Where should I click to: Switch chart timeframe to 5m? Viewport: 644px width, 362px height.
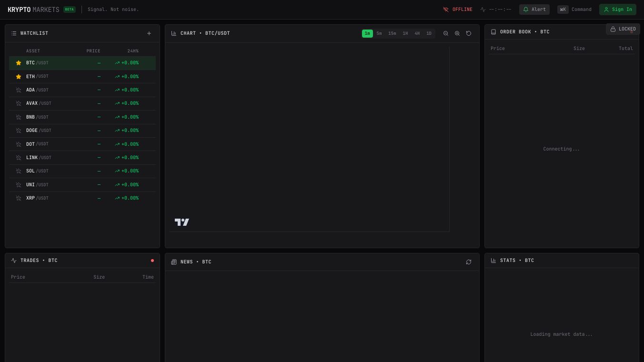(x=379, y=33)
